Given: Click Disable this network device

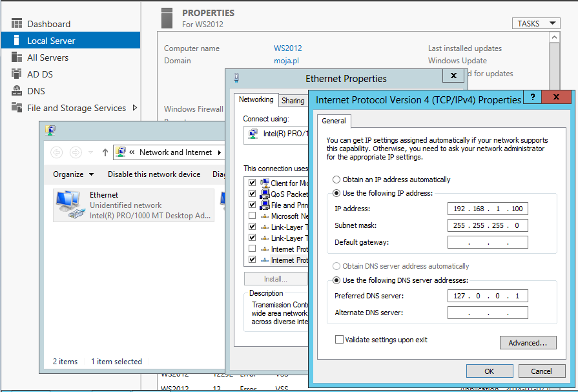Looking at the screenshot, I should click(x=154, y=174).
